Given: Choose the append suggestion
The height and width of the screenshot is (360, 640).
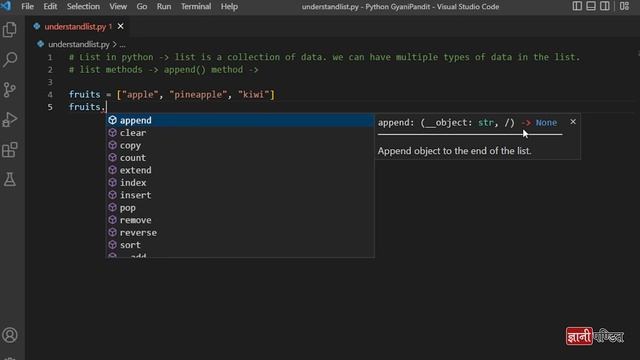Looking at the screenshot, I should pos(240,120).
